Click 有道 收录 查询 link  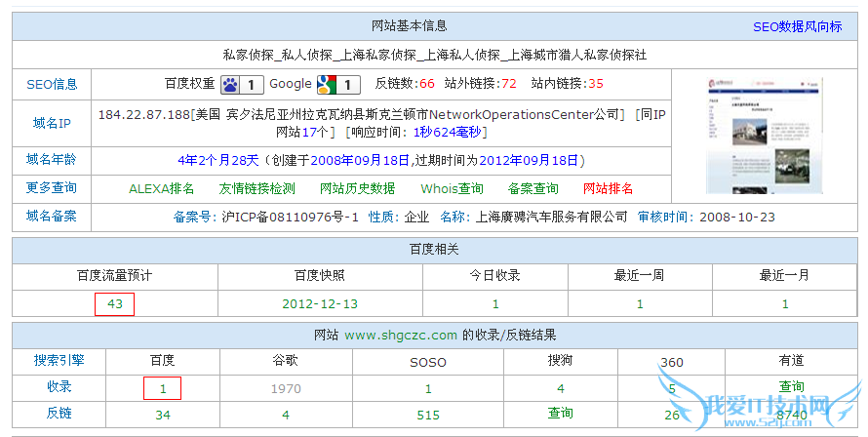click(x=791, y=386)
